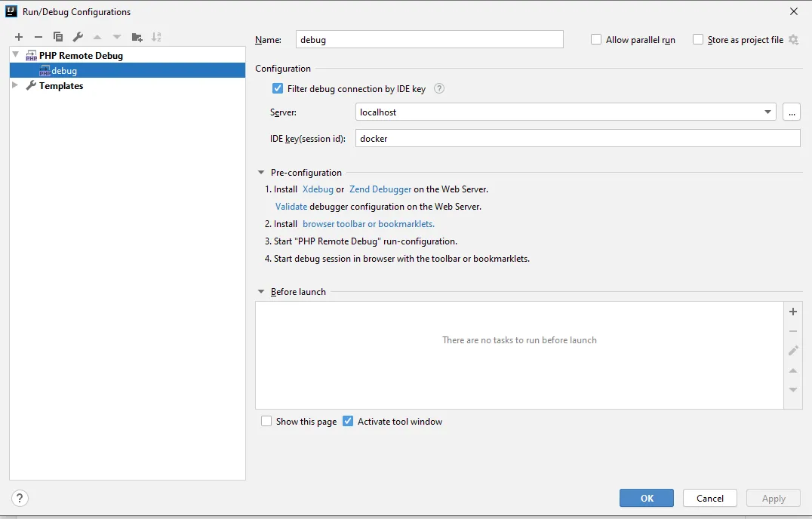Open edit templates wrench icon in toolbar
The height and width of the screenshot is (519, 812).
coord(78,37)
